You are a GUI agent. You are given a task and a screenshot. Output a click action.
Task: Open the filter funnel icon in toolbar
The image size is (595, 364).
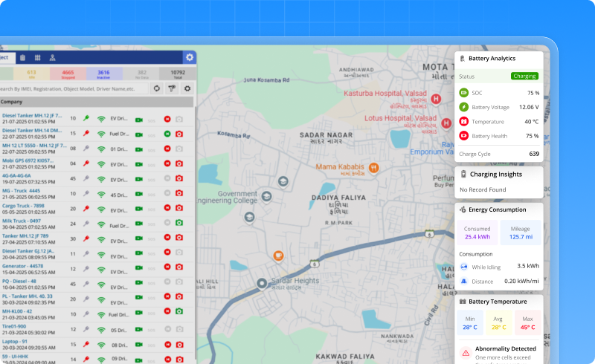pyautogui.click(x=172, y=88)
